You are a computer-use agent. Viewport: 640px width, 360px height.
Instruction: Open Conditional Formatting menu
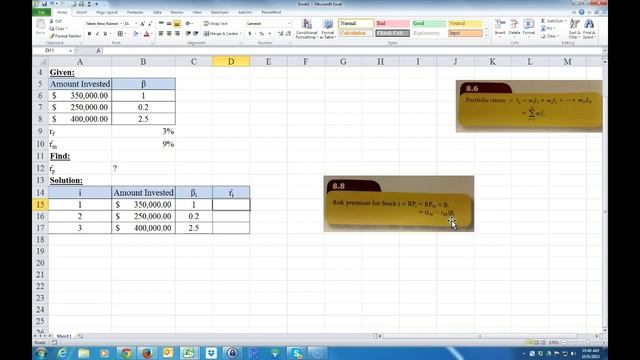(307, 29)
